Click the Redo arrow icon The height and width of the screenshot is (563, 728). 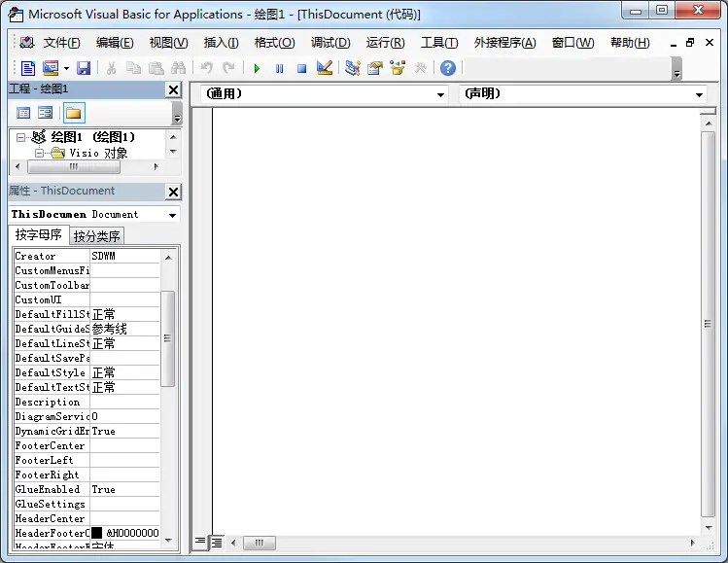pos(228,68)
